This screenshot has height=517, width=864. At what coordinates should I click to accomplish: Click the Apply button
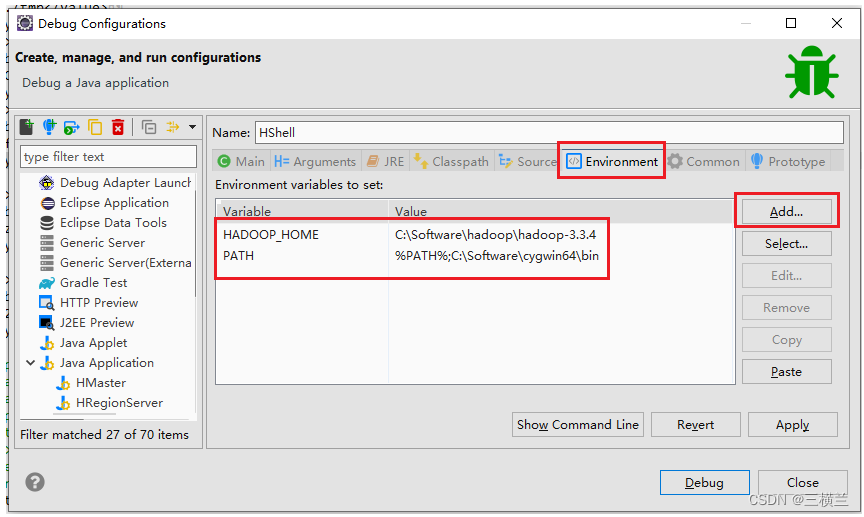[x=792, y=425]
